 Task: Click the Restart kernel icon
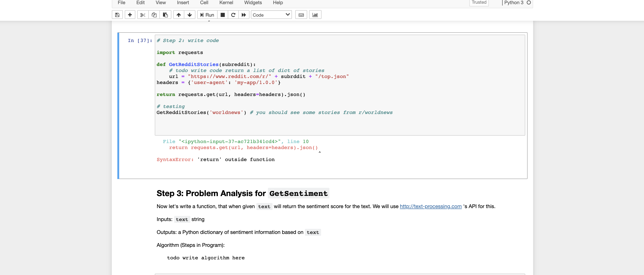232,15
